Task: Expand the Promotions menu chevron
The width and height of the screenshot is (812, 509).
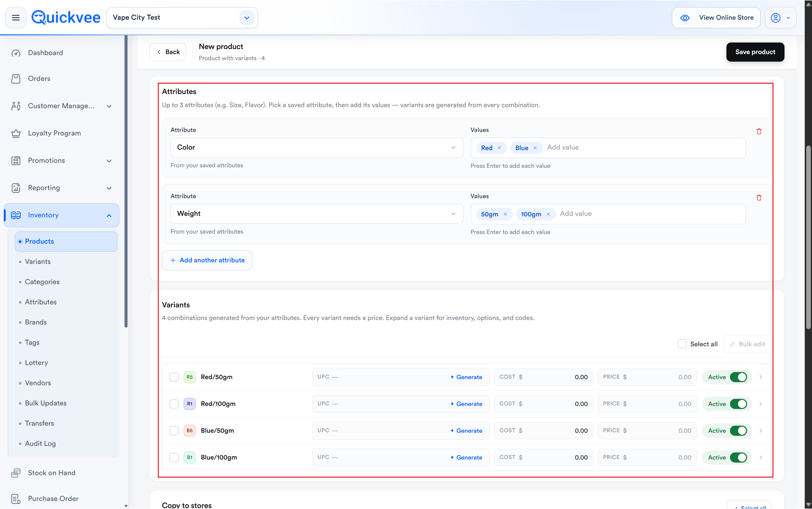Action: pyautogui.click(x=109, y=161)
